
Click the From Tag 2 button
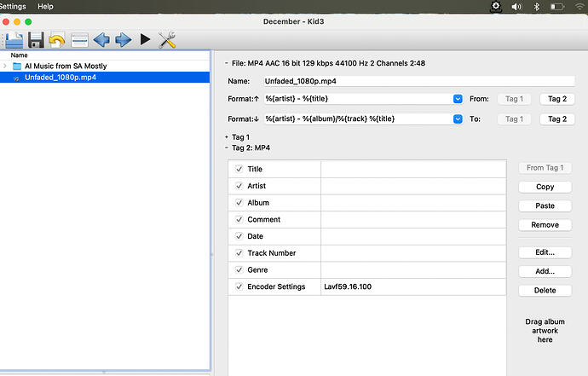pos(556,99)
